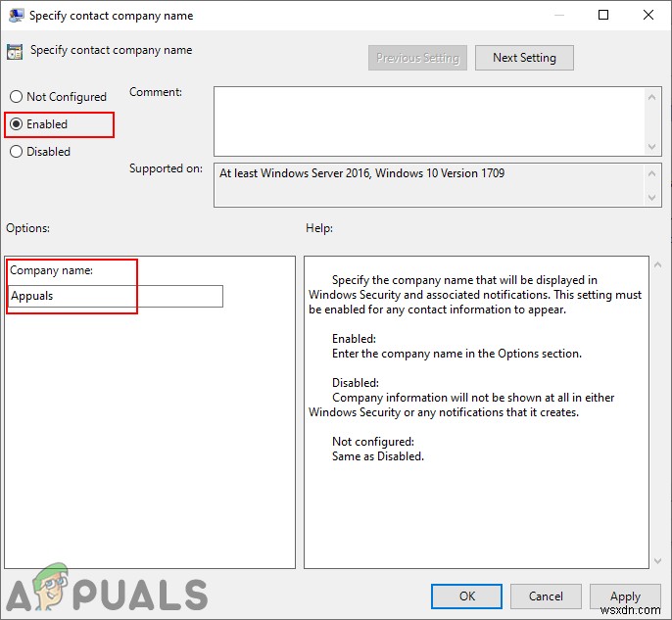Click into the Company name text field
672x620 pixels.
tap(116, 296)
